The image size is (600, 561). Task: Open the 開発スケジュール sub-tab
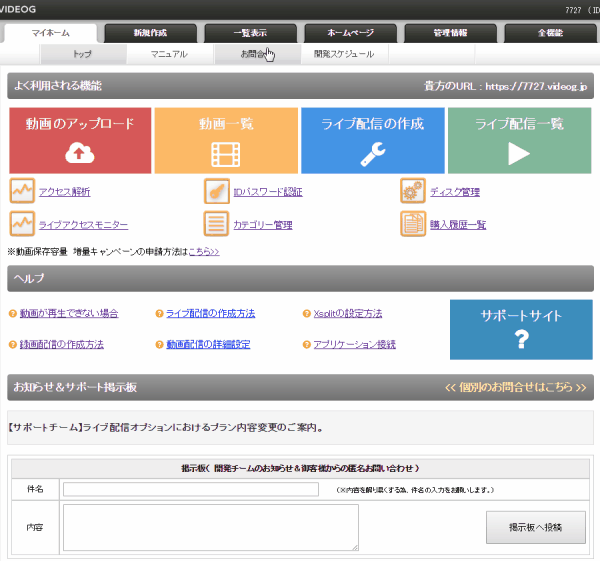coord(343,54)
